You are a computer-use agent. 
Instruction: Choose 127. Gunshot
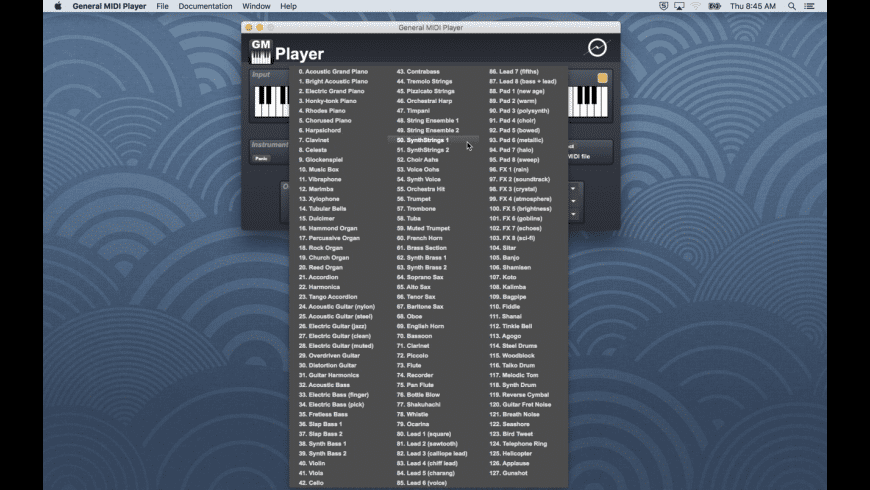coord(508,473)
